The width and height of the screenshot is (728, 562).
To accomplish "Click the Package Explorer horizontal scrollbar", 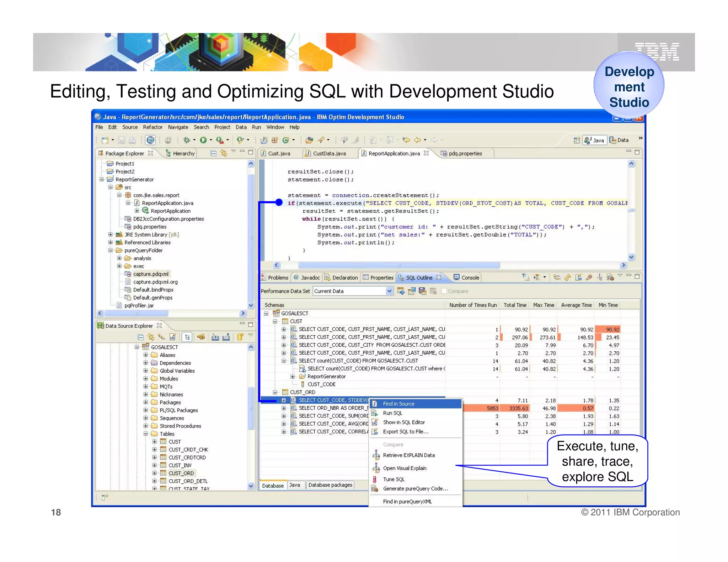I will point(136,313).
